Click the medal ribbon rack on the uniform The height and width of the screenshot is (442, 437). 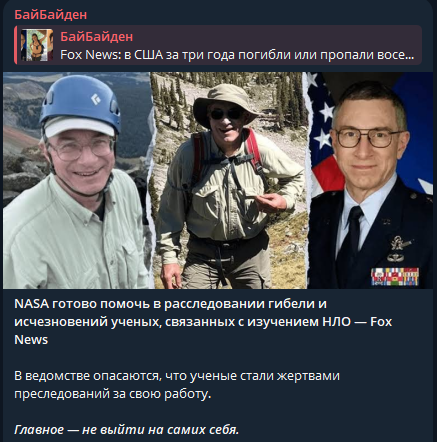[395, 276]
